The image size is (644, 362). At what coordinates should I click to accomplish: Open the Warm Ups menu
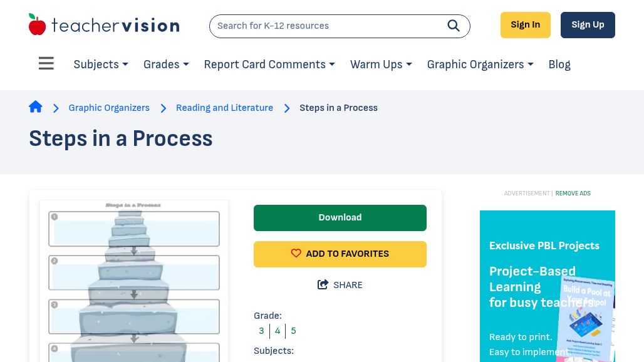tap(380, 65)
